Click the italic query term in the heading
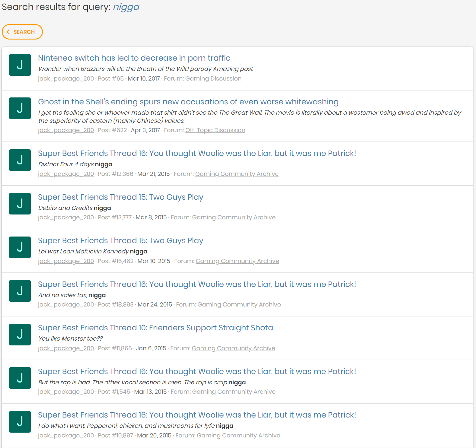 pyautogui.click(x=126, y=7)
